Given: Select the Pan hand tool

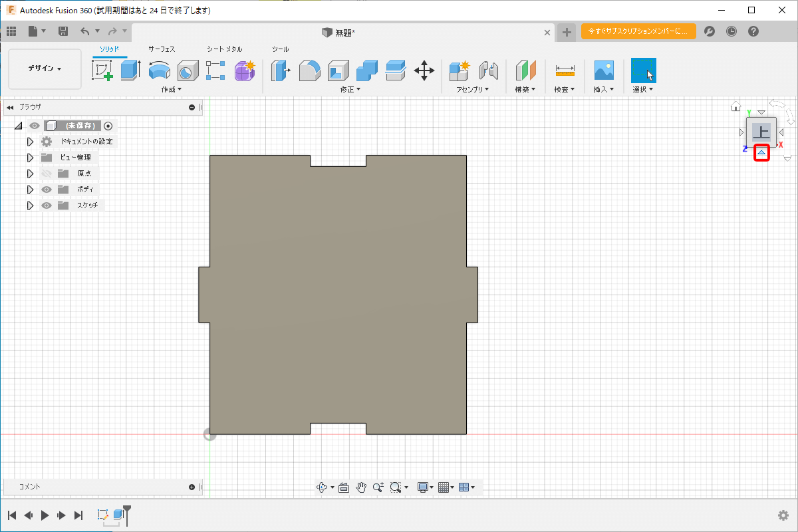Looking at the screenshot, I should point(361,487).
